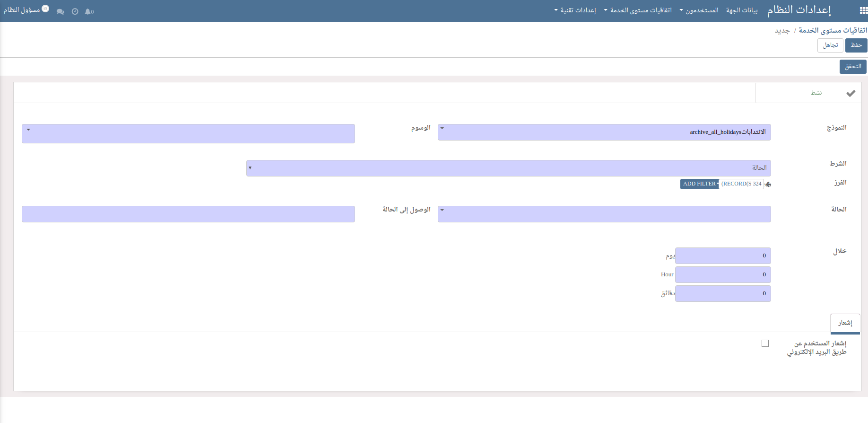The height and width of the screenshot is (423, 868).
Task: Click the arrow icon beside 324 records
Action: [768, 185]
